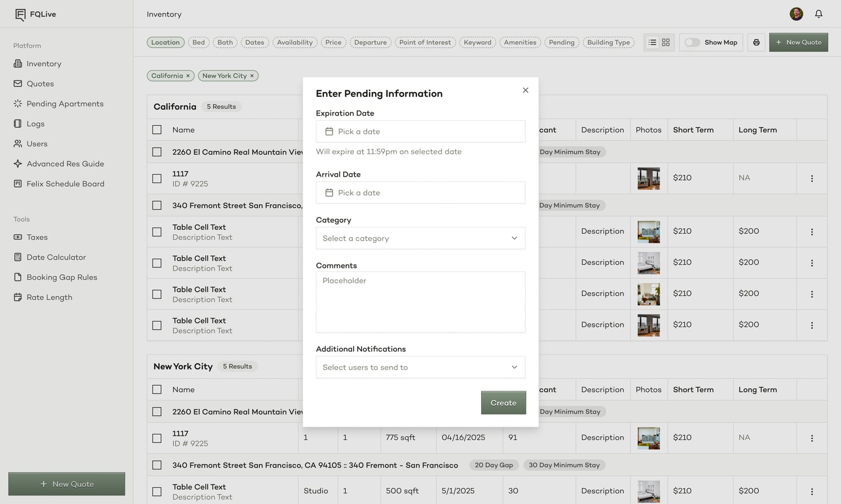Screen dimensions: 841x504
Task: Open the Additional Notifications users dropdown
Action: 420,367
